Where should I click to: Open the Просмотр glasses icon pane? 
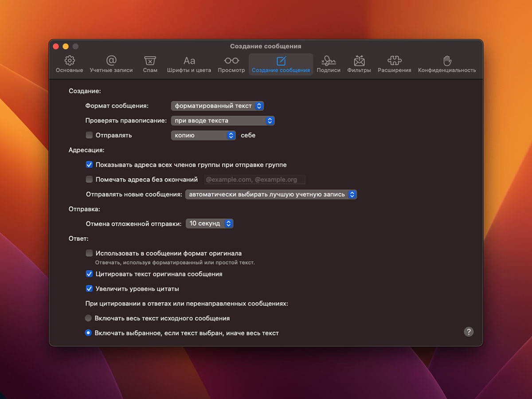(x=231, y=64)
